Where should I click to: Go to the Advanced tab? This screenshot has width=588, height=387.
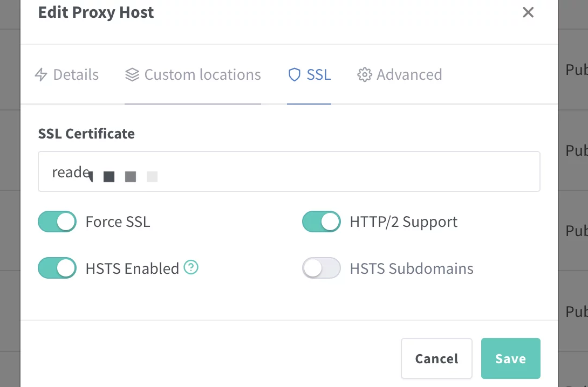pyautogui.click(x=400, y=74)
